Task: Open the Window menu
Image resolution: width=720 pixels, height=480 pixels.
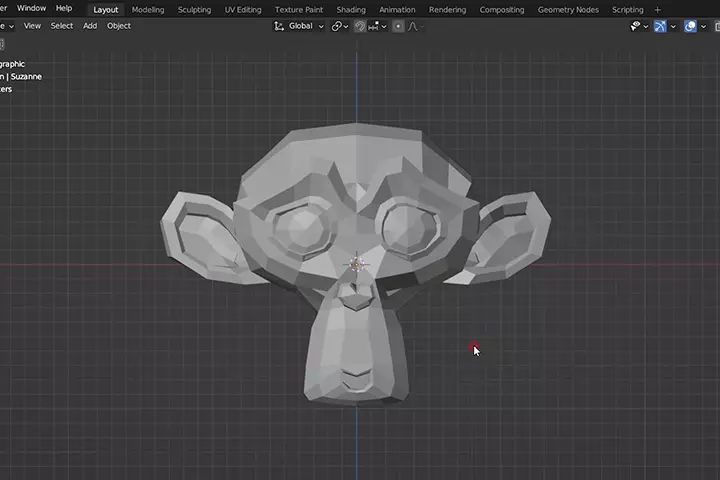Action: coord(31,8)
